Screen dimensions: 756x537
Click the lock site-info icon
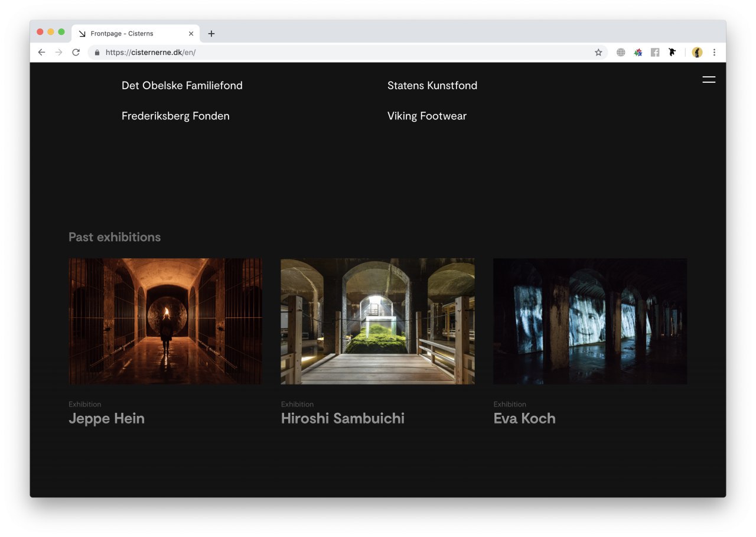click(97, 53)
